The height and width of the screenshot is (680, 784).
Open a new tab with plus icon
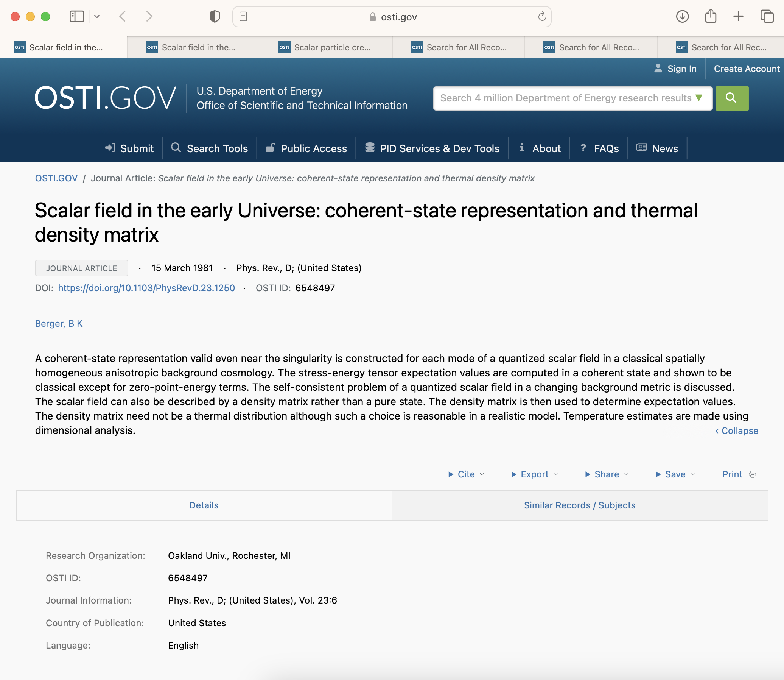(738, 16)
